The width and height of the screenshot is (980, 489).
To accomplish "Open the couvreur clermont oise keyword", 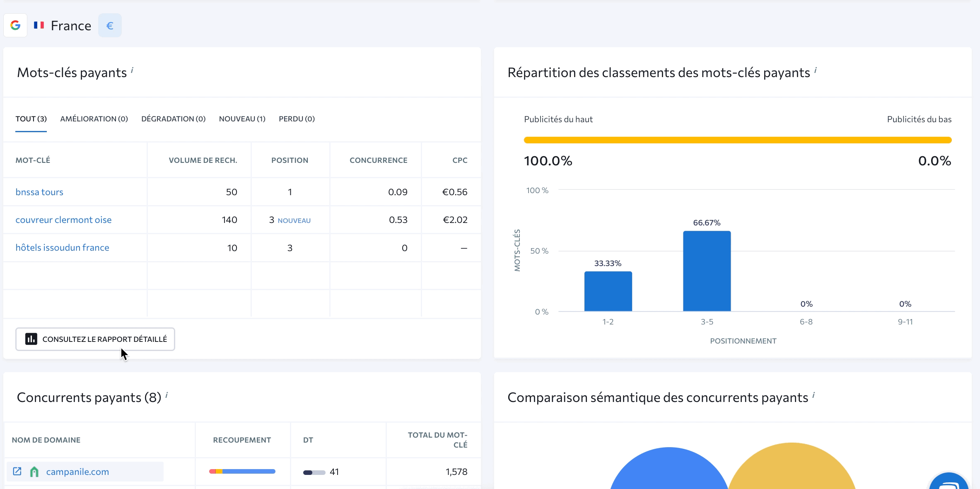I will pyautogui.click(x=63, y=220).
